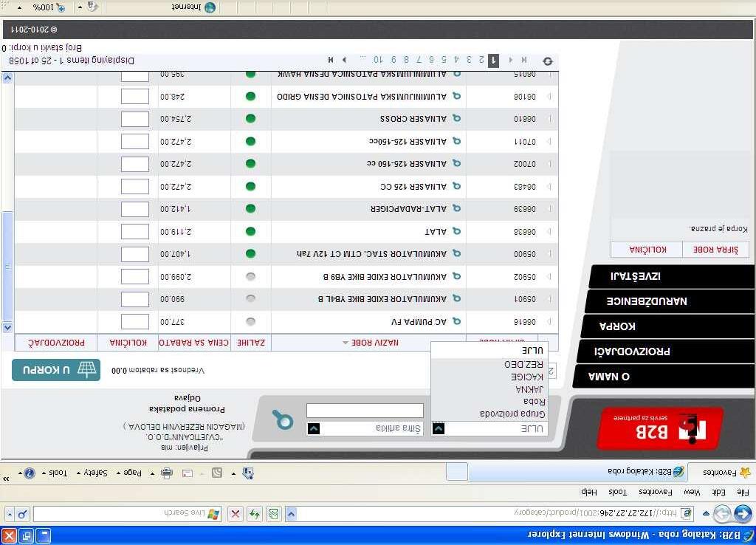Click the Favorites star button
Image resolution: width=756 pixels, height=545 pixels.
pos(726,472)
